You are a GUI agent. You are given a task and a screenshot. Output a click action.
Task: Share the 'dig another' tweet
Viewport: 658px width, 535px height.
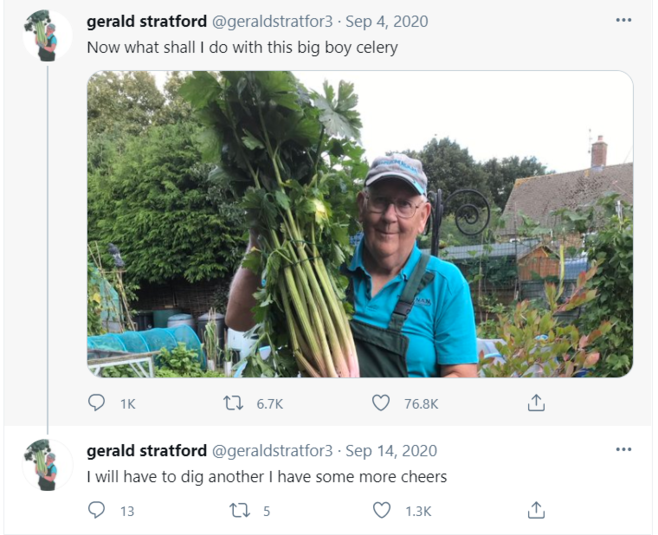(536, 511)
